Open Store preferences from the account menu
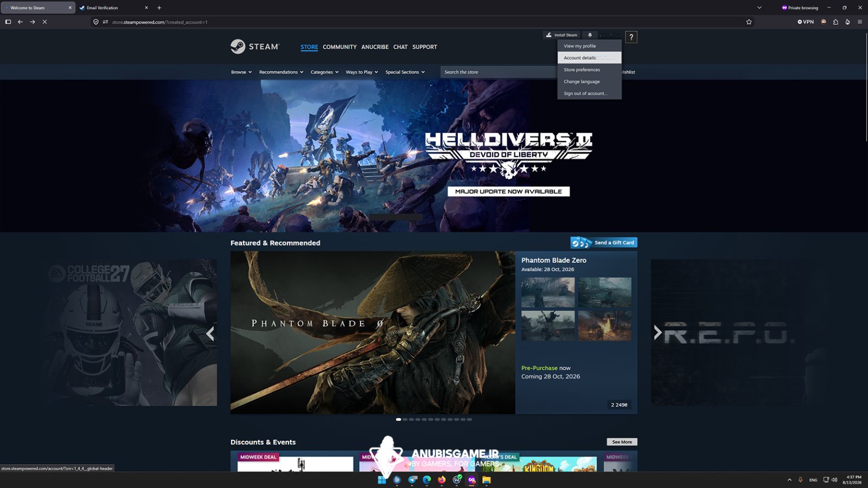Viewport: 868px width, 488px height. point(589,70)
